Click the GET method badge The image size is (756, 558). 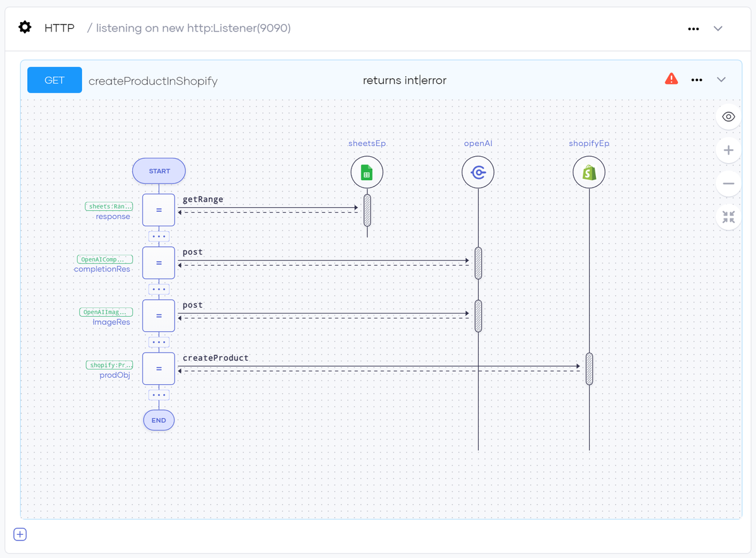tap(55, 80)
